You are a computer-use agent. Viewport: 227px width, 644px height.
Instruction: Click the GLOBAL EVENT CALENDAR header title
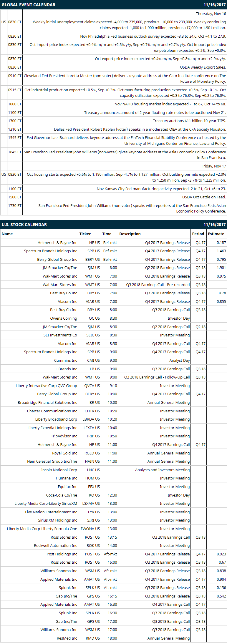(x=29, y=5)
